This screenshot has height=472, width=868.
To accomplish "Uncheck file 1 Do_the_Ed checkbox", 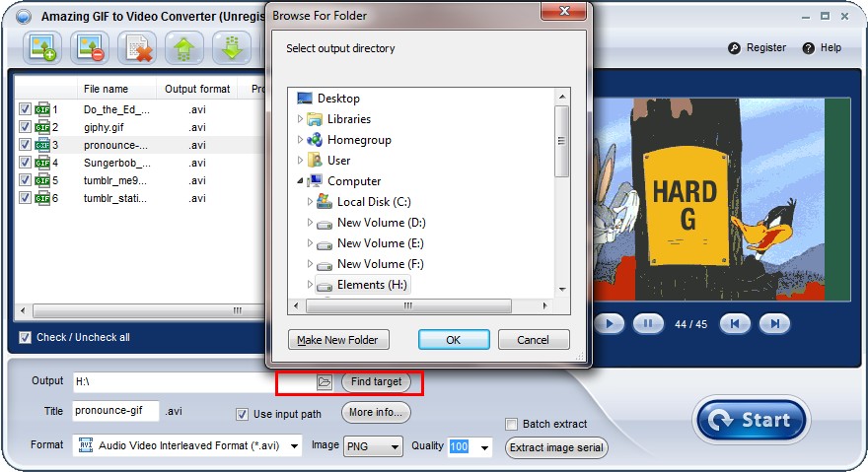I will point(25,109).
